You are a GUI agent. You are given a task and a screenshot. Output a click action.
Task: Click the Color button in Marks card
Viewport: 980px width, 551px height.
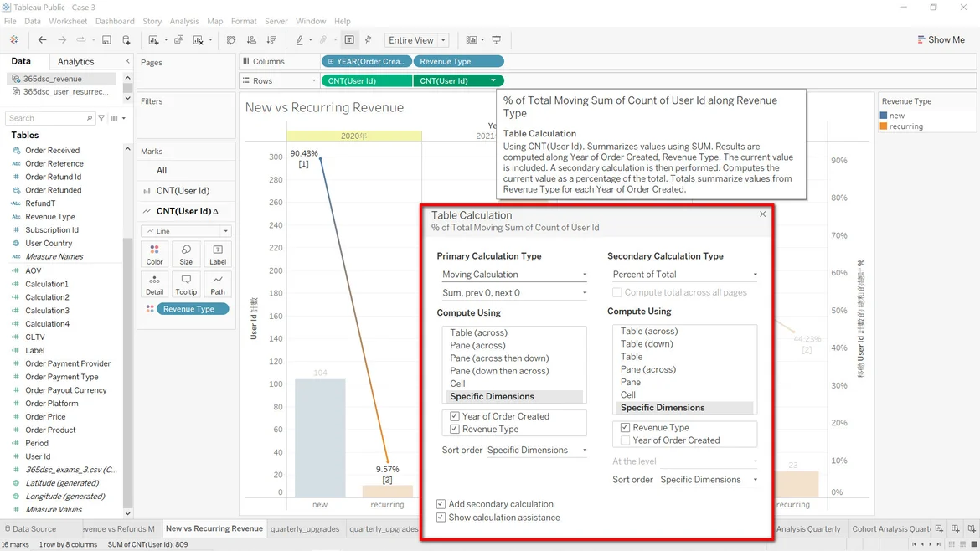pyautogui.click(x=155, y=254)
